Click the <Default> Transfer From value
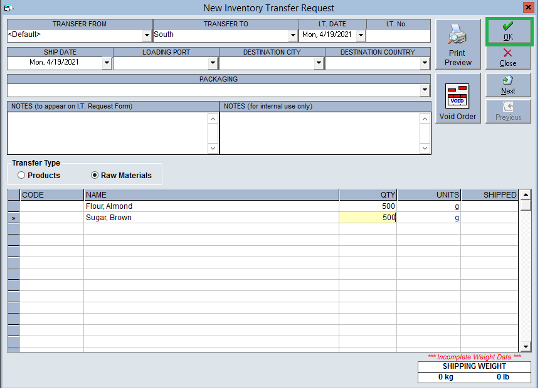 [x=24, y=34]
